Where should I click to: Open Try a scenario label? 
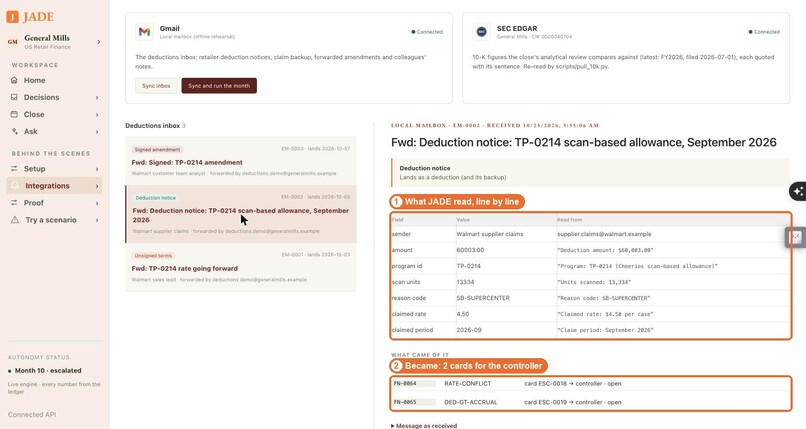point(51,219)
